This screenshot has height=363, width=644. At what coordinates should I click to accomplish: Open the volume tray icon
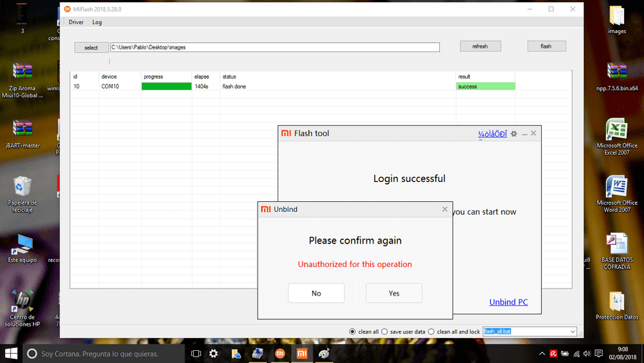tap(587, 354)
